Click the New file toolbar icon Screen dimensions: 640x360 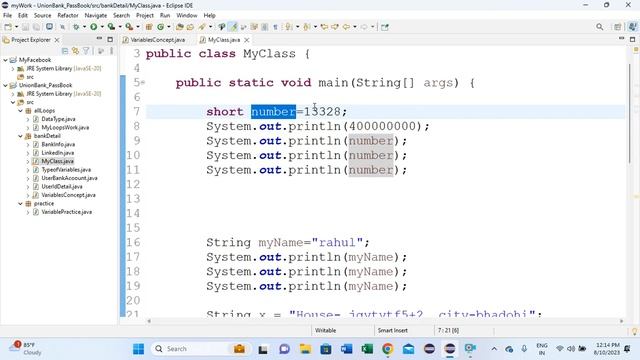pyautogui.click(x=8, y=27)
